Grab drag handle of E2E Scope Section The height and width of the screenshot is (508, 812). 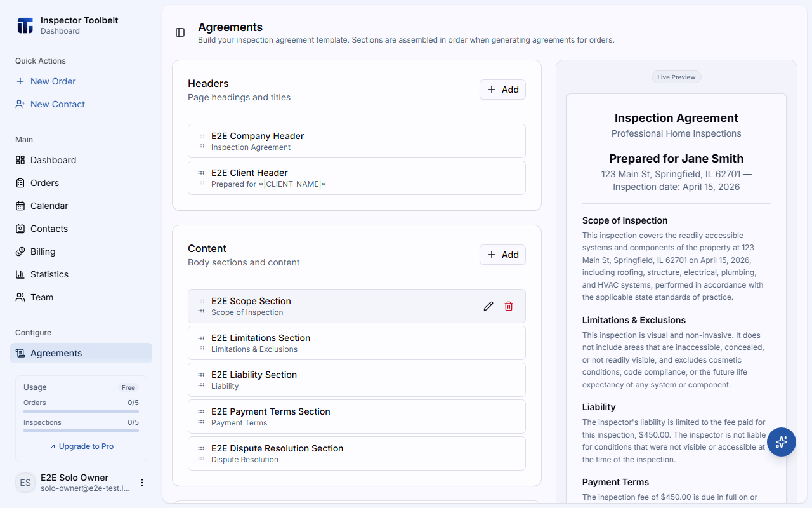[x=201, y=306]
